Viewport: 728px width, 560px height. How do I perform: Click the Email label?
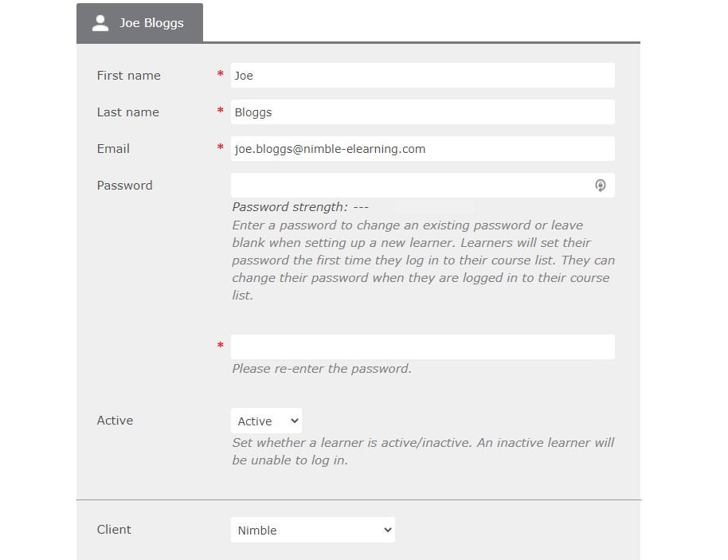click(113, 149)
